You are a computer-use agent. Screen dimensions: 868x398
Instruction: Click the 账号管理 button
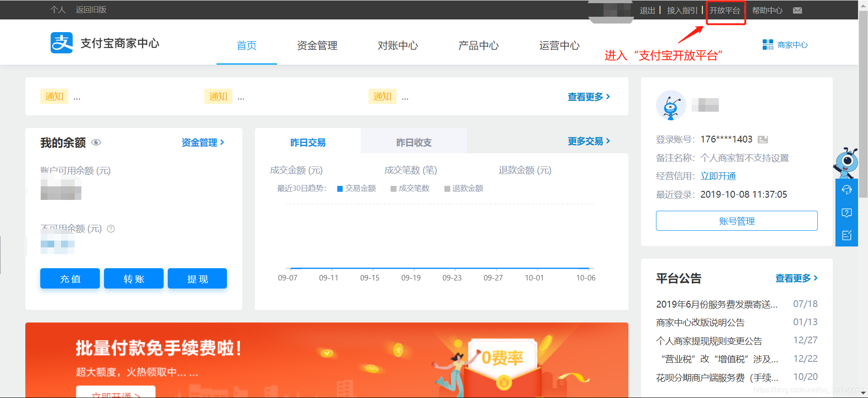(737, 221)
